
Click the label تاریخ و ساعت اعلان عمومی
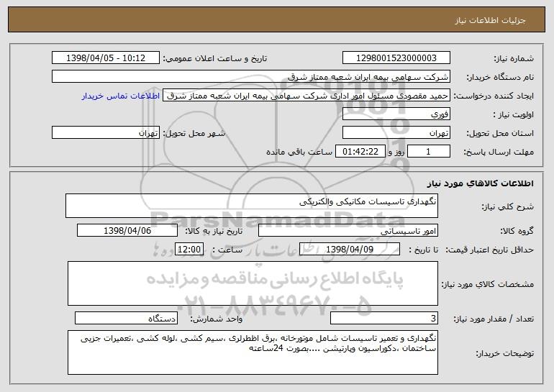[x=215, y=58]
